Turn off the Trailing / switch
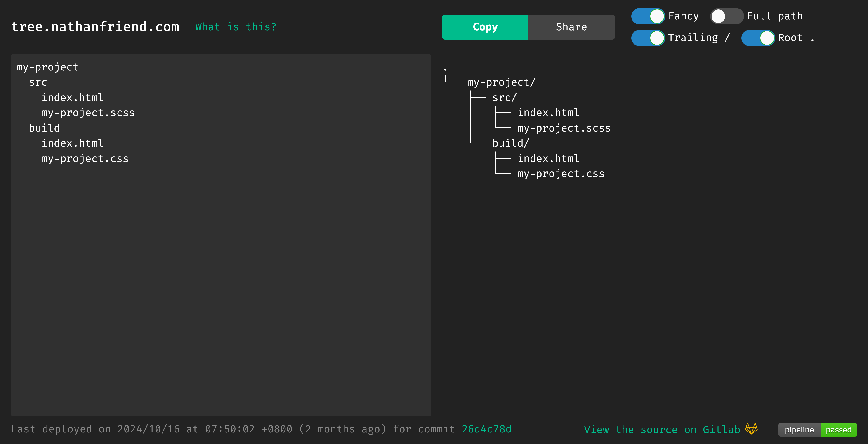This screenshot has height=444, width=868. pos(648,38)
